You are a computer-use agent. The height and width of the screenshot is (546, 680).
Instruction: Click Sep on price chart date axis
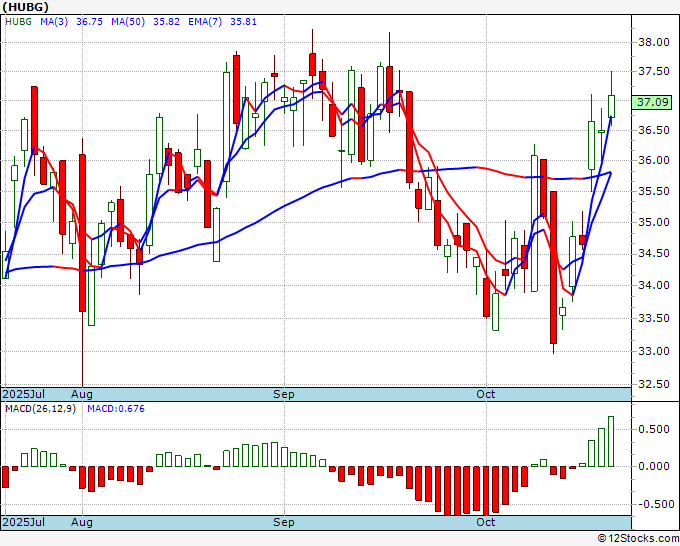point(284,394)
